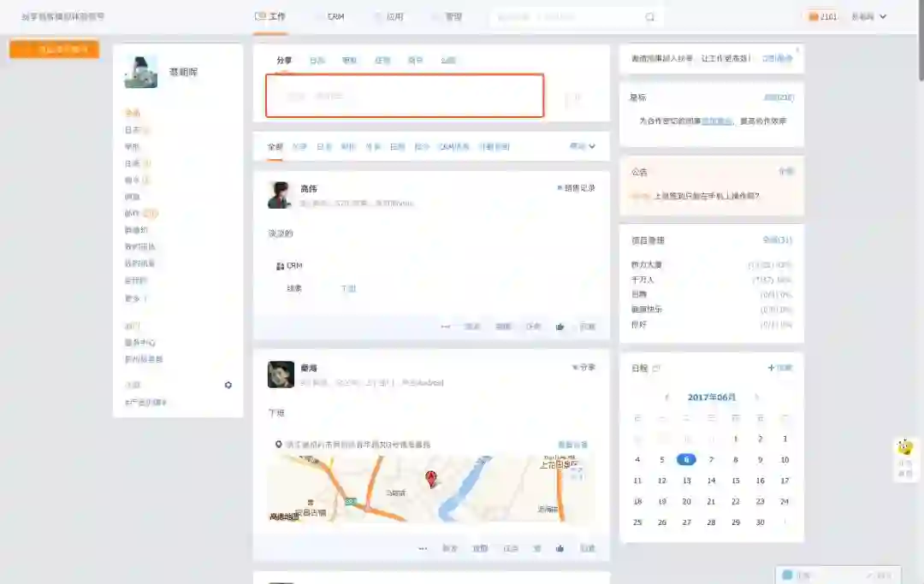
Task: Click the share post text input box
Action: point(405,96)
